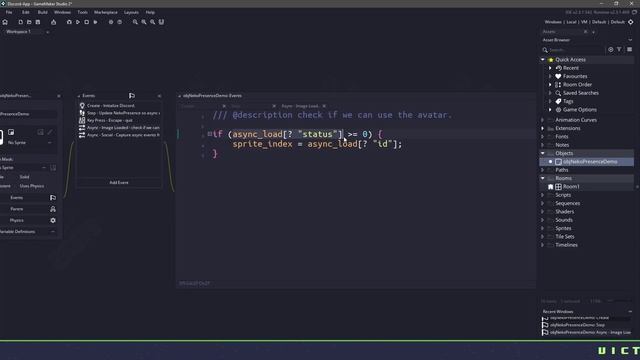Click the No Sprite selector field
This screenshot has width=640, height=360.
(x=29, y=143)
